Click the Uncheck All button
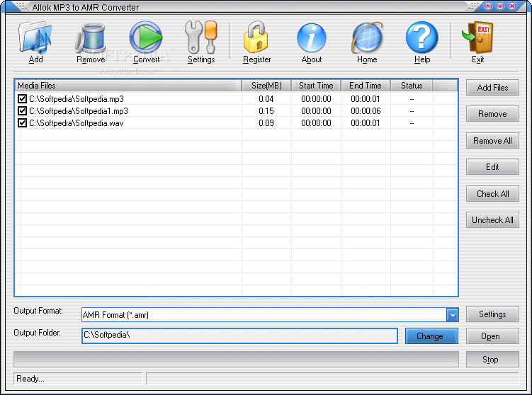 [492, 220]
